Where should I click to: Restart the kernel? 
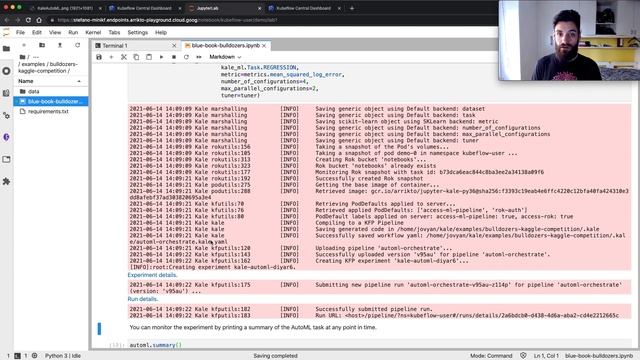click(186, 57)
